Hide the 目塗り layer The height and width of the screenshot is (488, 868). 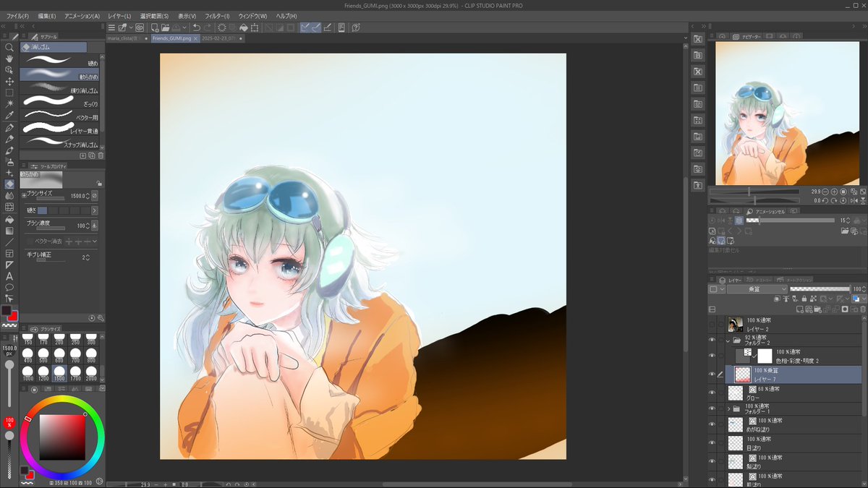(712, 443)
